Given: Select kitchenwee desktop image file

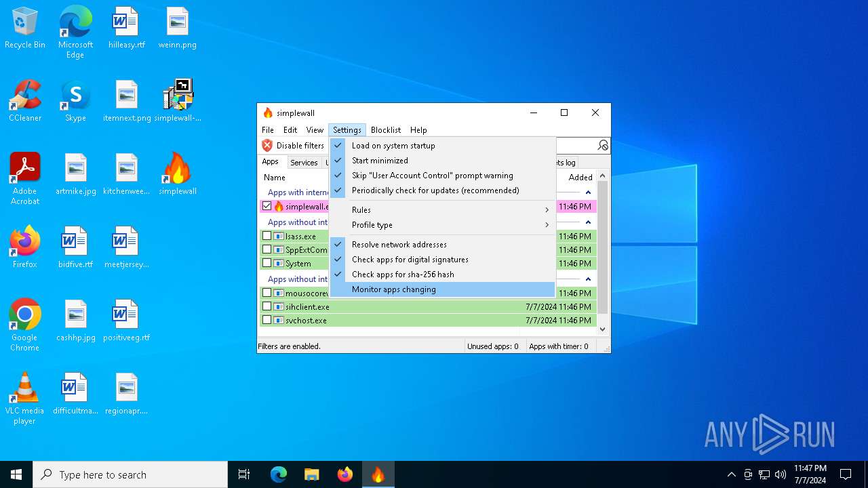Looking at the screenshot, I should point(126,175).
